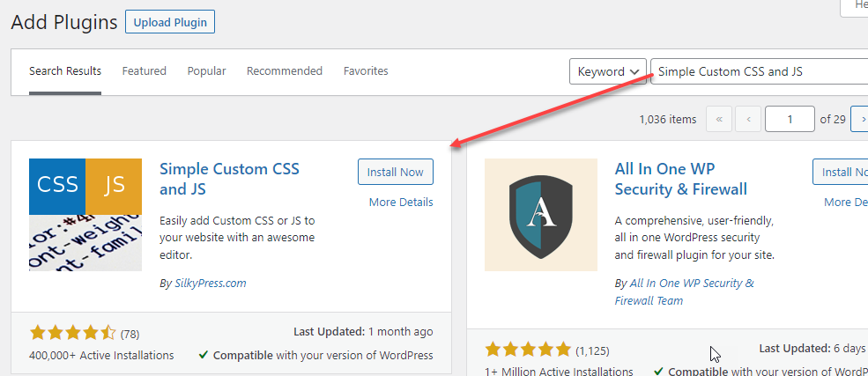Screen dimensions: 868x376
Task: Go to the previous results page
Action: tap(748, 119)
